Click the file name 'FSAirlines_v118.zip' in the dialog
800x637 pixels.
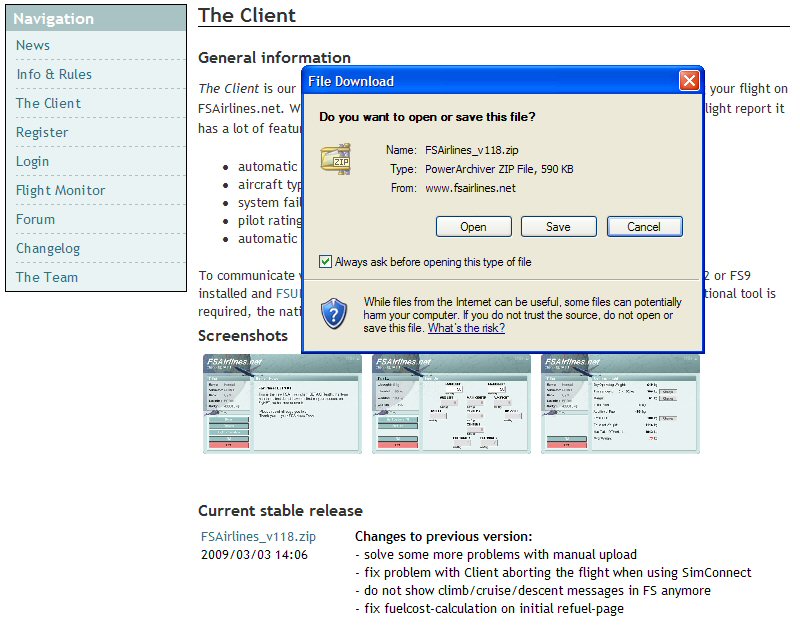point(472,150)
